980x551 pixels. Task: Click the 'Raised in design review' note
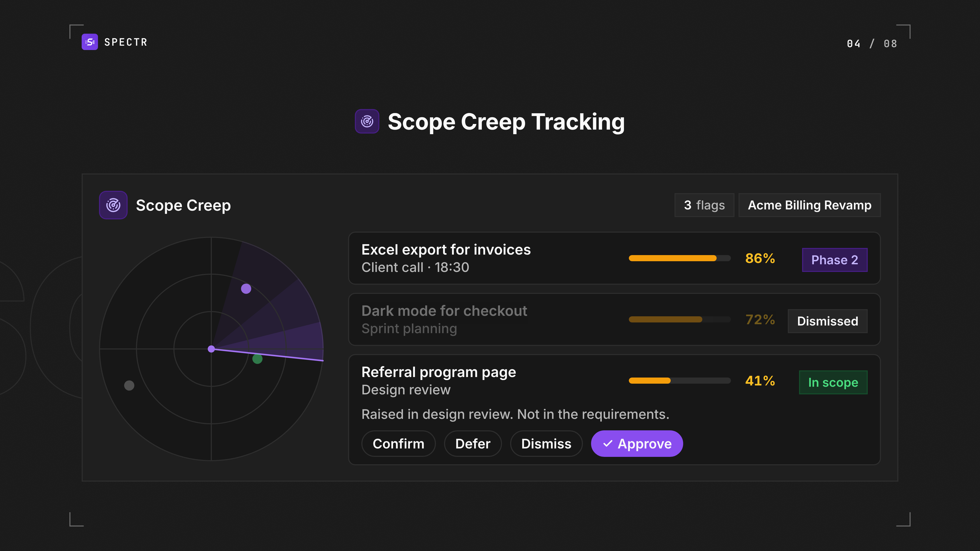click(x=515, y=414)
